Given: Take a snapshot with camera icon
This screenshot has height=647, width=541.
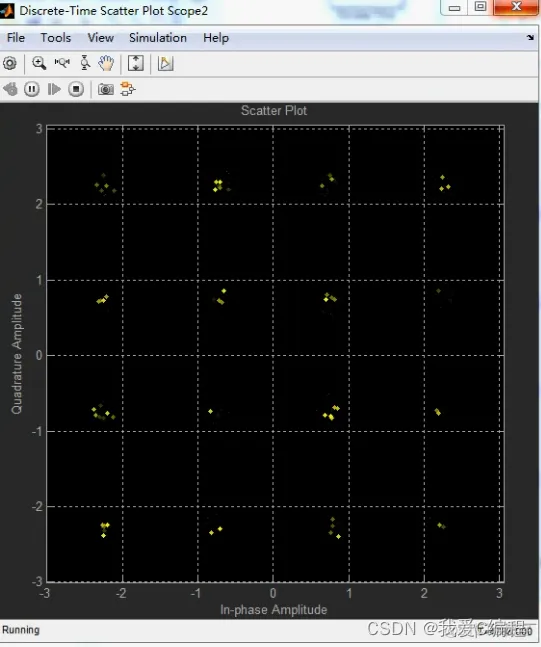Looking at the screenshot, I should point(106,89).
